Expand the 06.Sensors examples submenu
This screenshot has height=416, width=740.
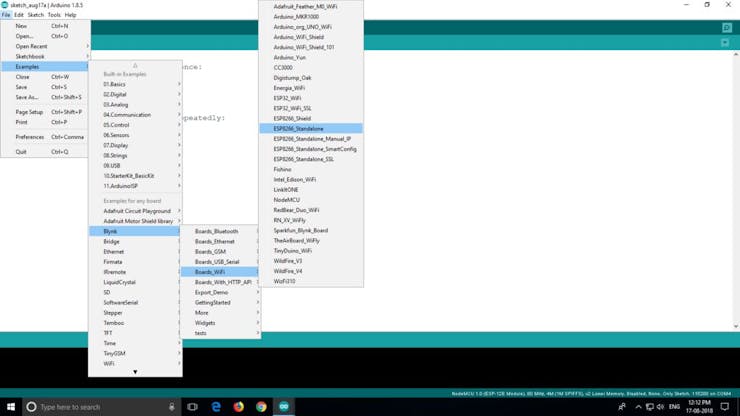[135, 135]
